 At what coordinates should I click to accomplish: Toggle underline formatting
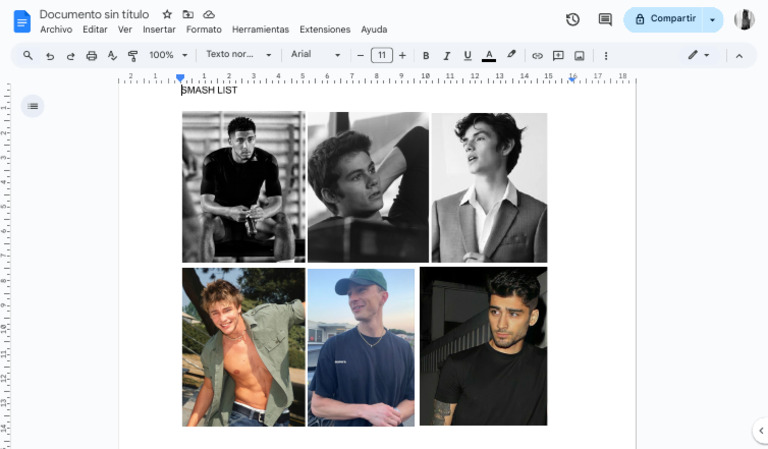click(x=467, y=56)
